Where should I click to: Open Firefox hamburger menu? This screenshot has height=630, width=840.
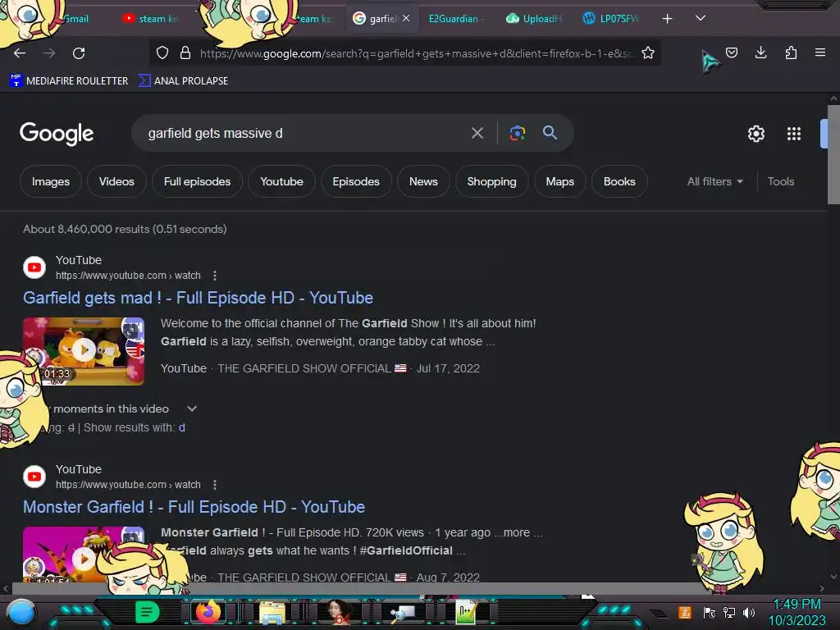pyautogui.click(x=820, y=52)
